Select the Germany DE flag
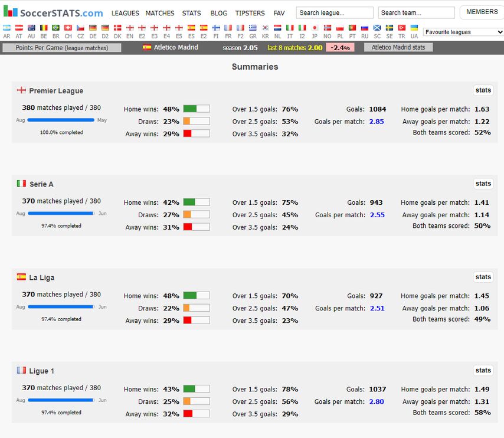The height and width of the screenshot is (438, 504). (93, 28)
